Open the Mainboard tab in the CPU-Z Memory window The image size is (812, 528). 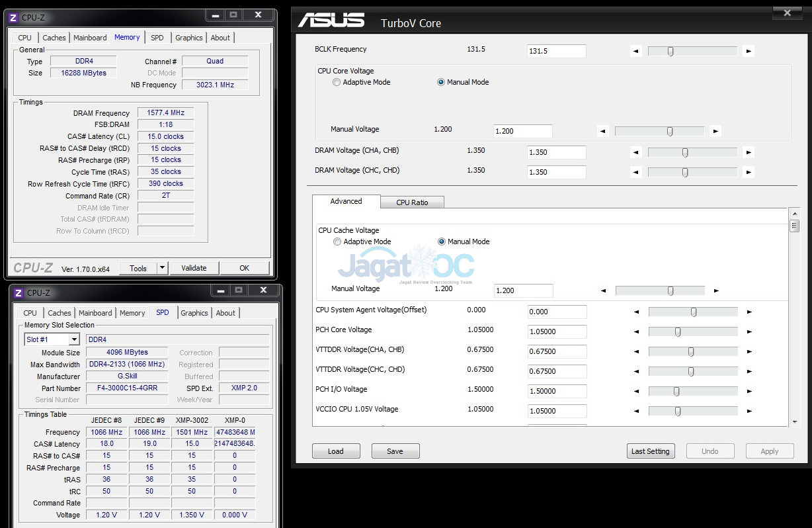pos(90,38)
